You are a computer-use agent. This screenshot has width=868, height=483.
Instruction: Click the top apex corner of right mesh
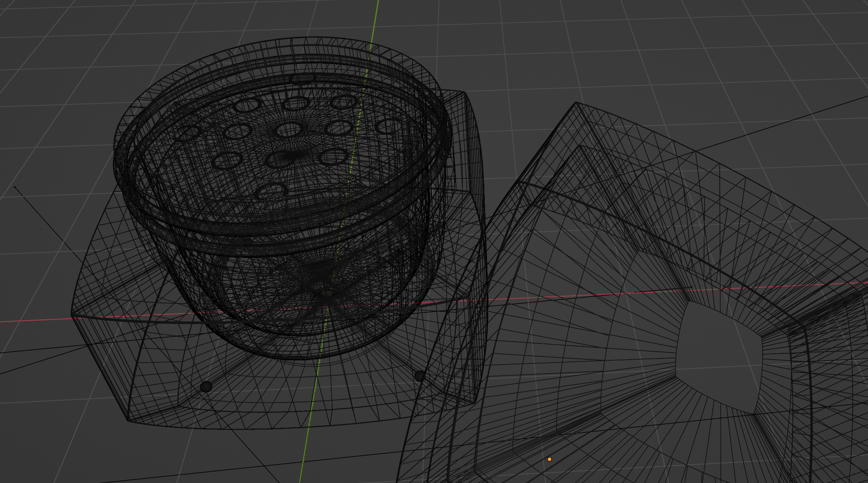[576, 102]
